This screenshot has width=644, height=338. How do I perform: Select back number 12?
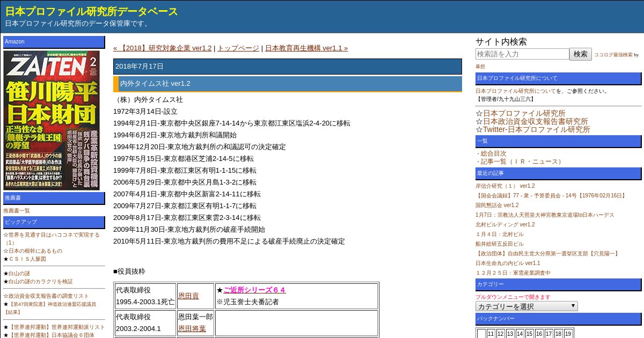coord(501,334)
